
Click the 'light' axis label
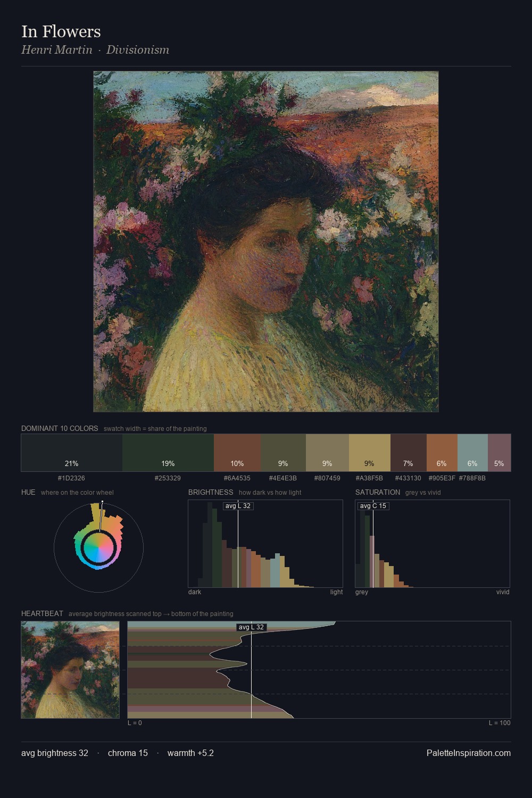(x=336, y=592)
